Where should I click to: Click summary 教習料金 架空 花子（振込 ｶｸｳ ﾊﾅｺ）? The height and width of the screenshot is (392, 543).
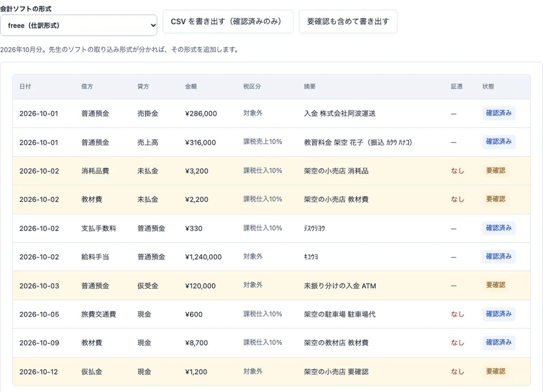pyautogui.click(x=358, y=142)
